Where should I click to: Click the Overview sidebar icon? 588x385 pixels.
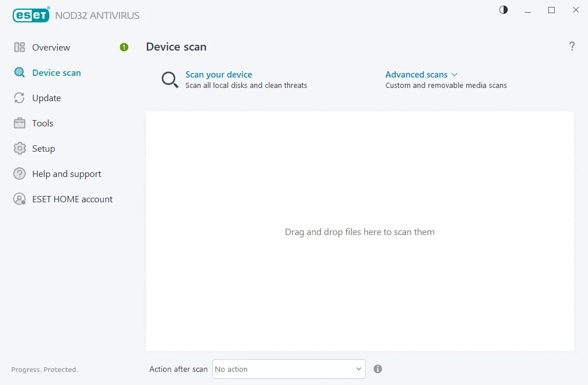20,47
